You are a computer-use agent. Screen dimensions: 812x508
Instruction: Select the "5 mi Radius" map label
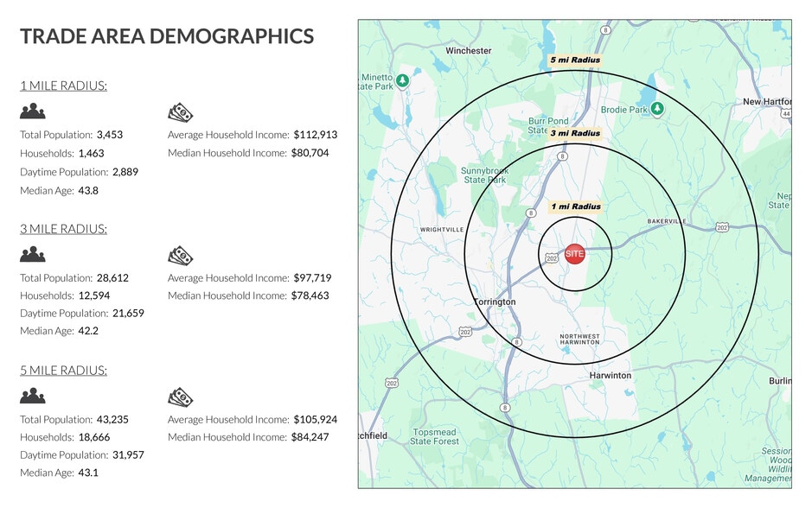coord(575,60)
